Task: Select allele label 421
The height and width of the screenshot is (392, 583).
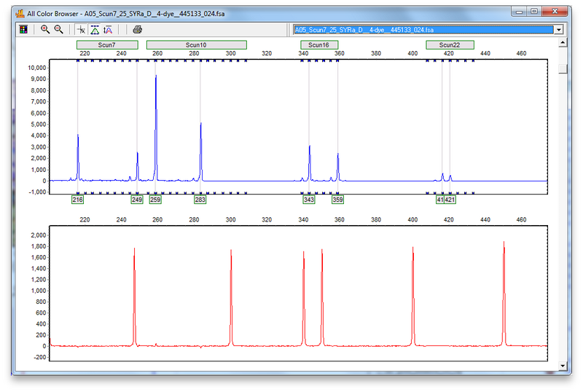Action: [450, 200]
